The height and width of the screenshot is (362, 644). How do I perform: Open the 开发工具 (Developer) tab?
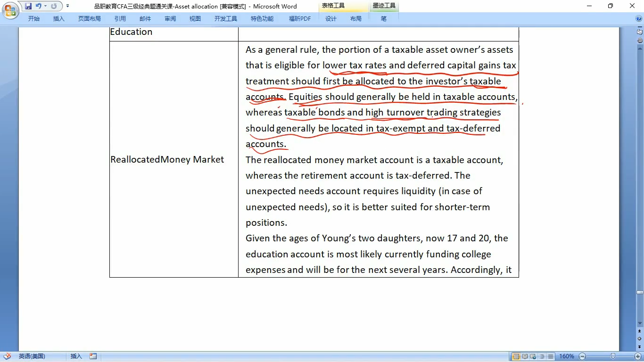coord(226,19)
